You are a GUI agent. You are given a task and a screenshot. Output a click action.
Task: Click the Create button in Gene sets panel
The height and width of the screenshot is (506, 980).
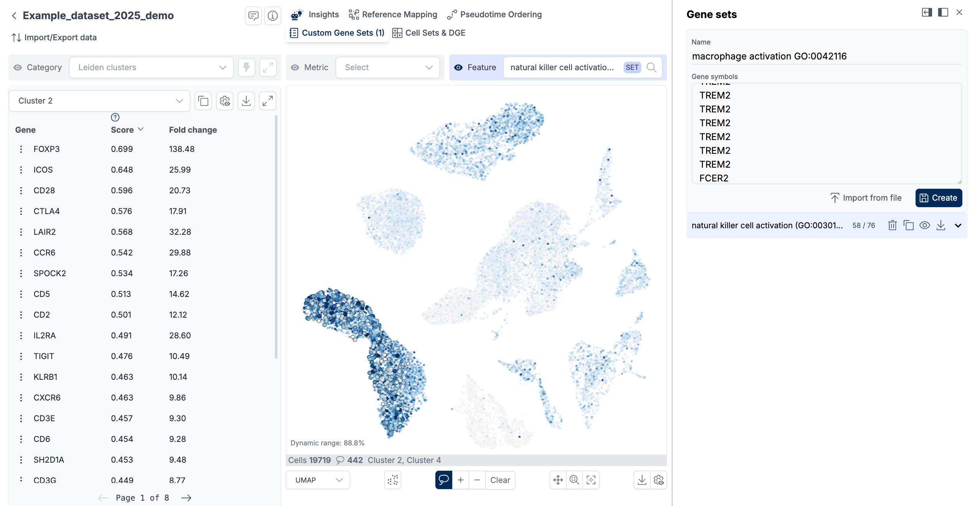[939, 198]
